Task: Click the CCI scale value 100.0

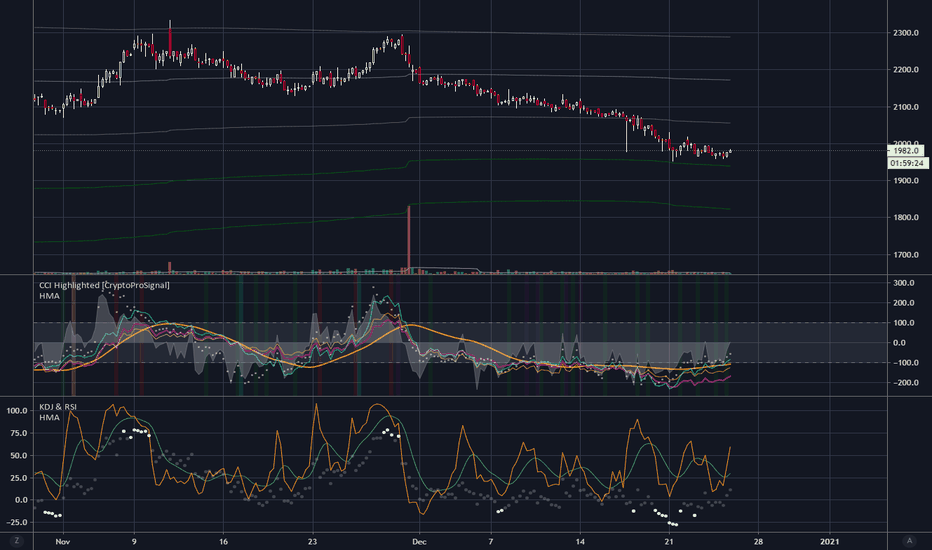Action: coord(903,323)
